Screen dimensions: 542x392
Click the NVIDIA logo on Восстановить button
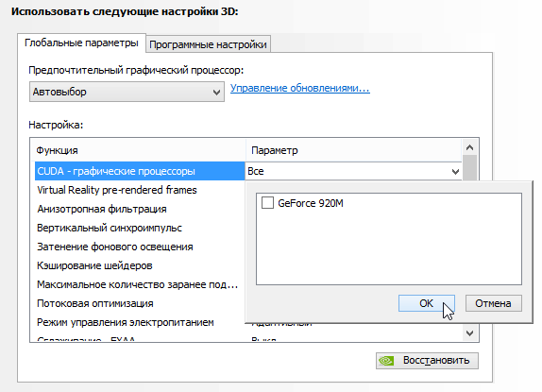point(387,361)
